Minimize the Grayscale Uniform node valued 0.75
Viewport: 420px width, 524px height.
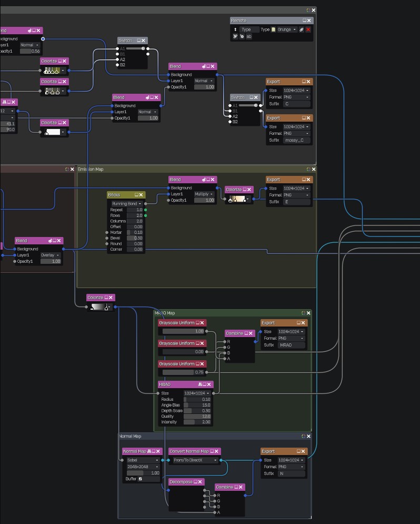[x=197, y=363]
